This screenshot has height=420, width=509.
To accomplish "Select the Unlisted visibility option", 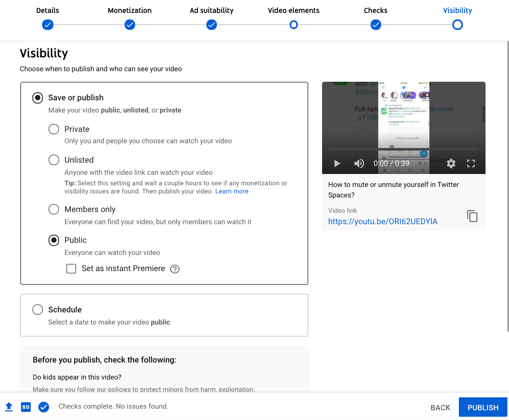I will coord(54,160).
